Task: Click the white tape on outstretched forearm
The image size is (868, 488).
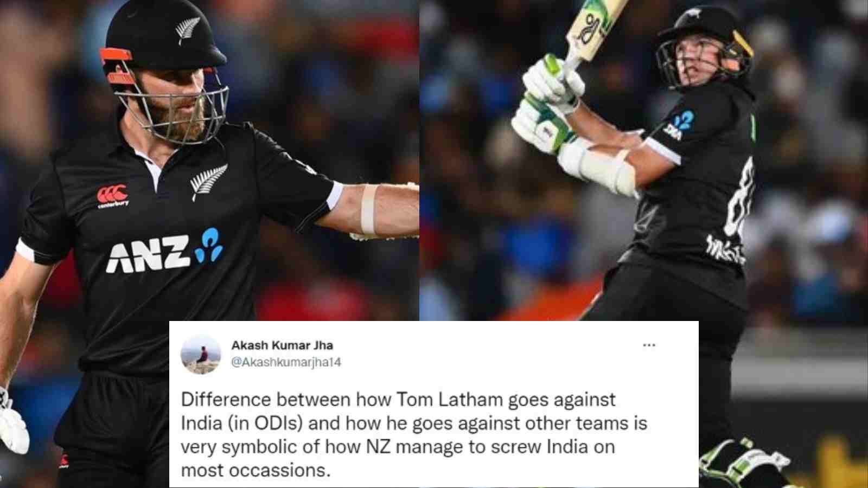Action: point(368,209)
